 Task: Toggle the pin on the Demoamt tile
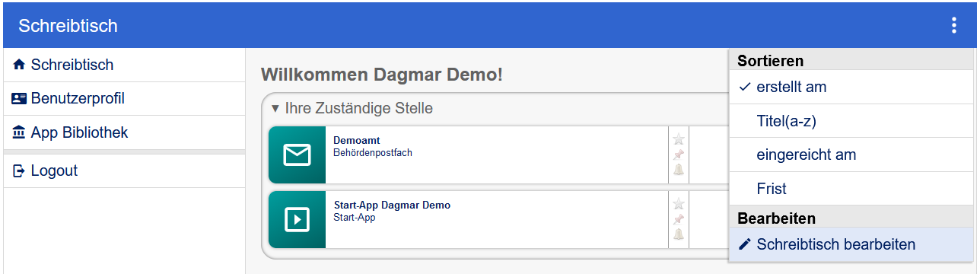679,155
